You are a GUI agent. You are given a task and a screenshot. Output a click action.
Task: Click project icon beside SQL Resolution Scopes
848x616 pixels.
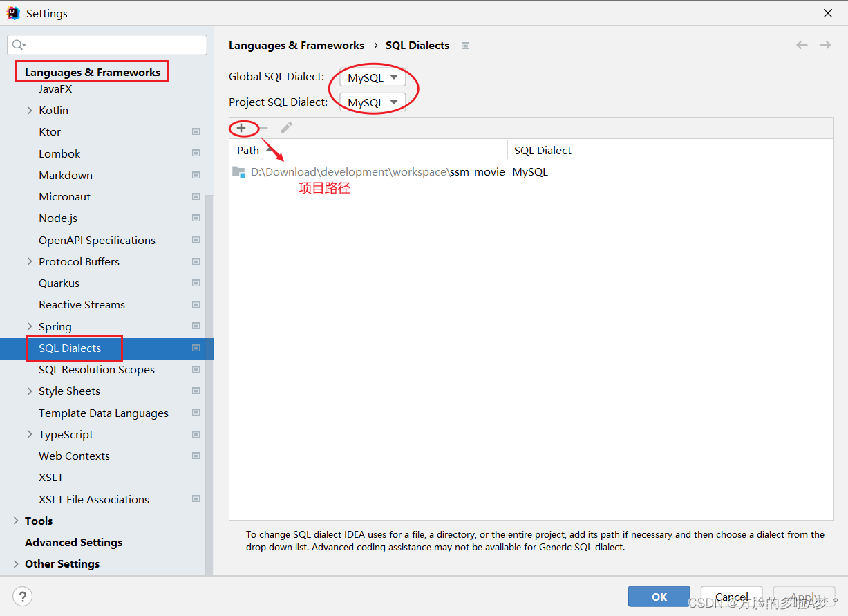196,369
